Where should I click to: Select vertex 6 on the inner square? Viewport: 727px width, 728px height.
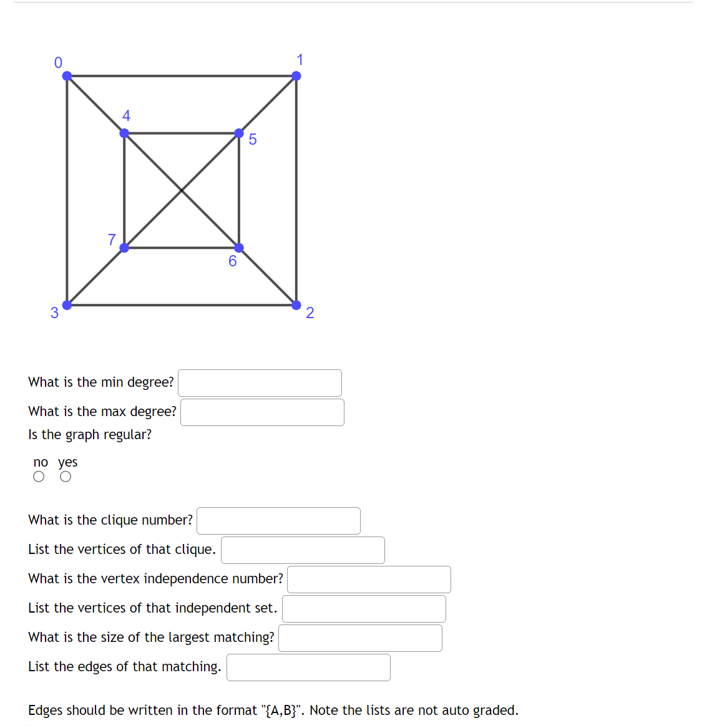pyautogui.click(x=239, y=248)
